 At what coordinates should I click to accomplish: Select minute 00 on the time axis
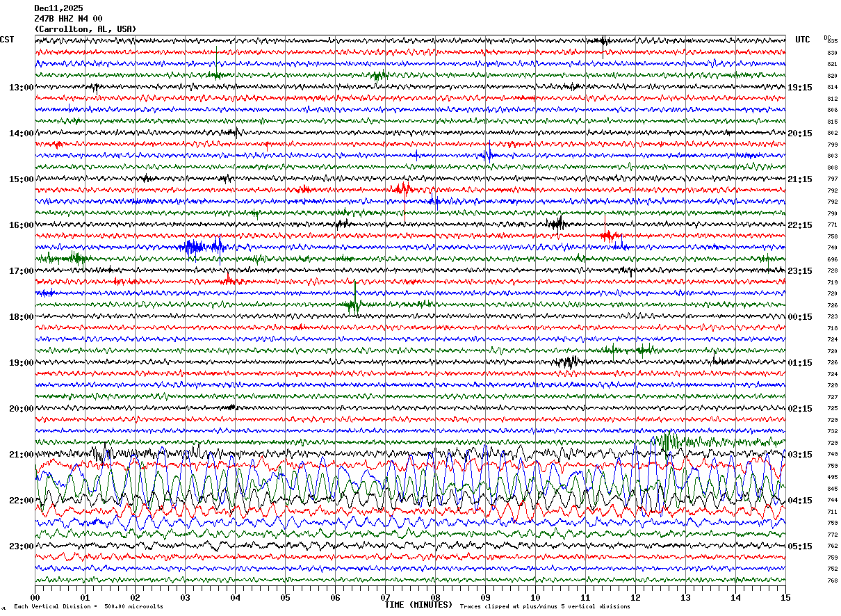pos(35,597)
